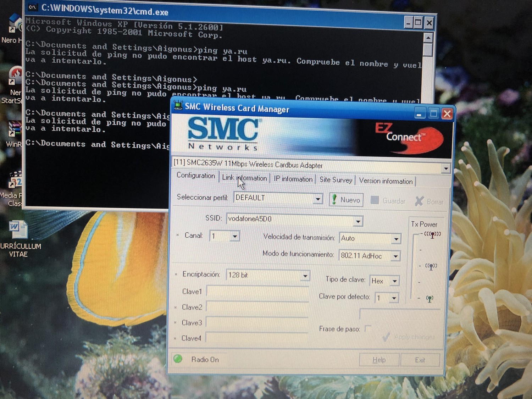Open the Canal channel dropdown

pyautogui.click(x=234, y=236)
